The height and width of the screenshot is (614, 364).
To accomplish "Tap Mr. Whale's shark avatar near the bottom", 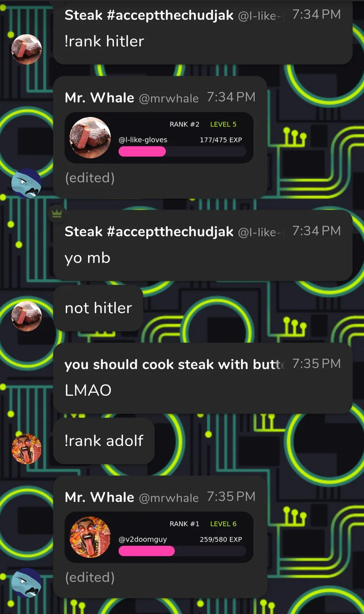I will pos(27,583).
